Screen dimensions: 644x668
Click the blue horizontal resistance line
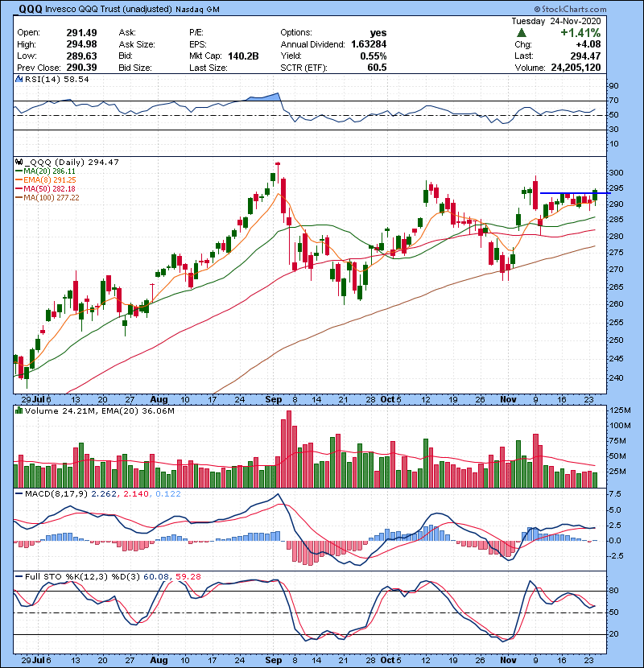[575, 193]
